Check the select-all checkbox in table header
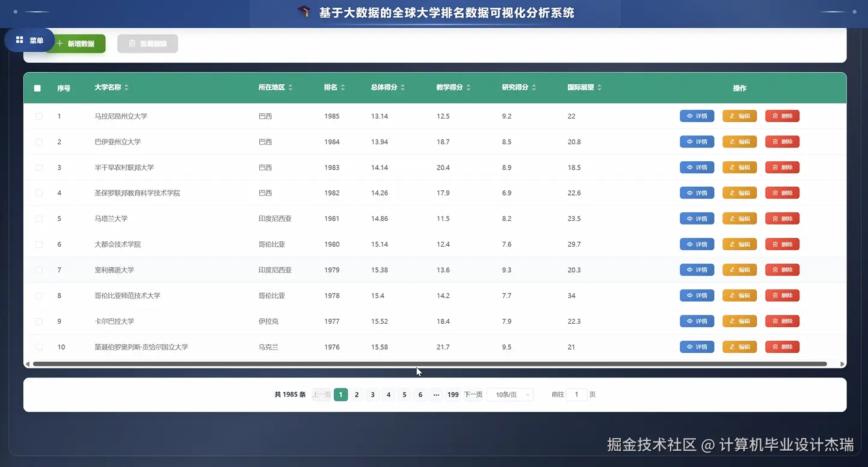The image size is (868, 467). tap(37, 87)
